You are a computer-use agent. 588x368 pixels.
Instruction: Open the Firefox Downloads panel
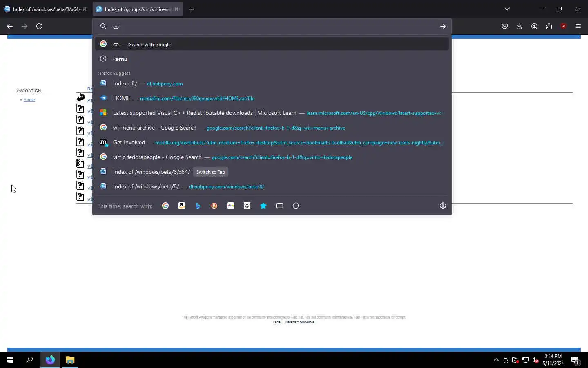click(519, 26)
